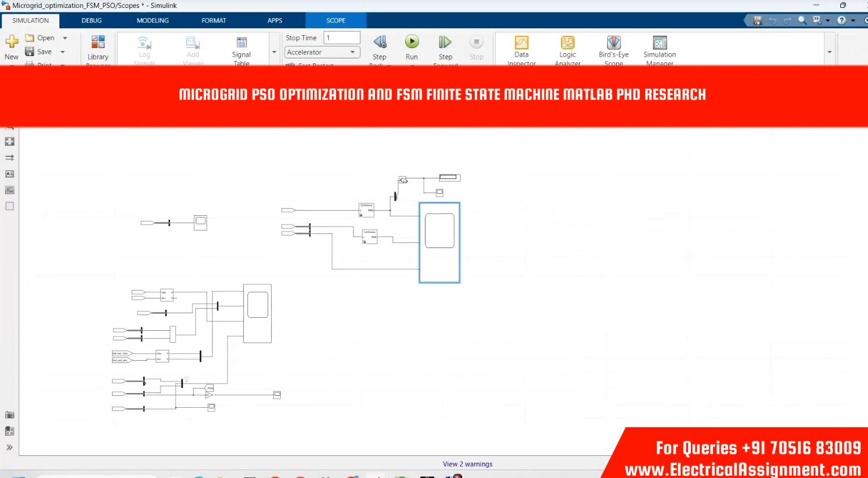Click the undo arrow in quick access toolbar
Screen dimensions: 868x478
[x=772, y=20]
